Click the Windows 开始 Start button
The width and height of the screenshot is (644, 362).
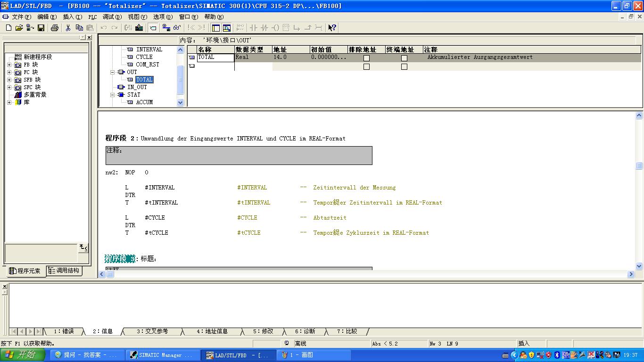(23, 355)
